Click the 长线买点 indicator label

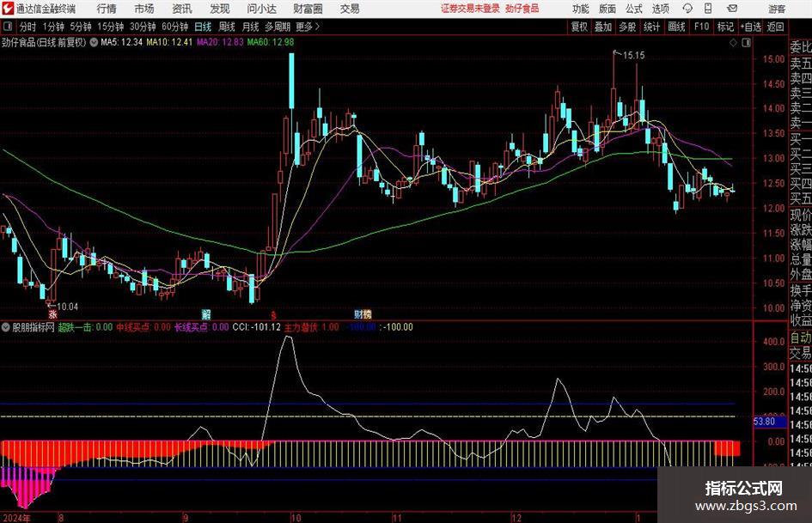click(201, 327)
